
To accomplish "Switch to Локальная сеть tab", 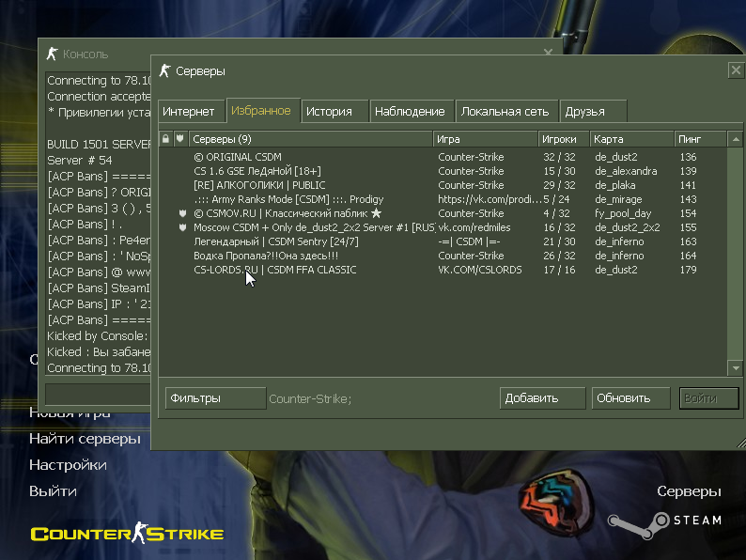I will (506, 111).
